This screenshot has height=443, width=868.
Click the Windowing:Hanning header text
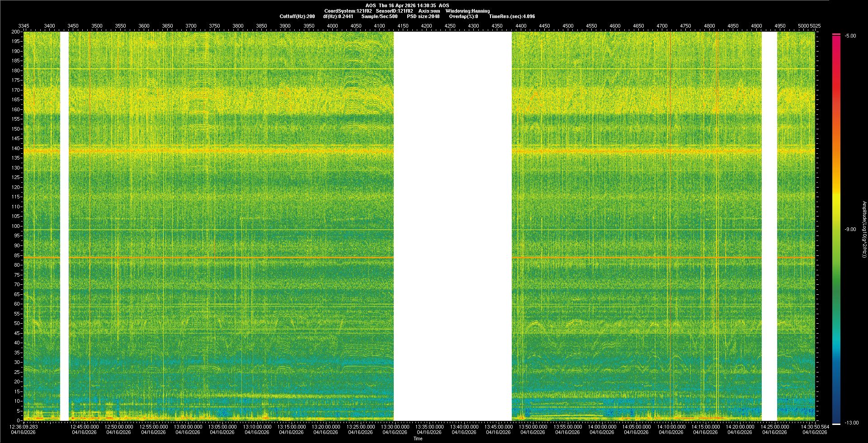coord(467,11)
